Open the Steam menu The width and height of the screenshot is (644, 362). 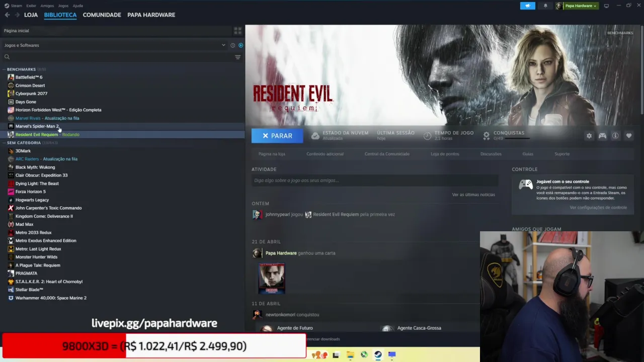point(16,6)
